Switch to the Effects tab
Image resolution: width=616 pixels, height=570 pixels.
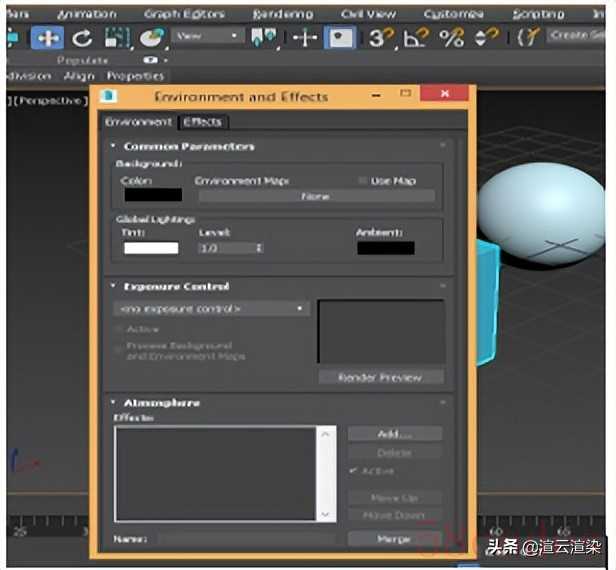point(203,122)
